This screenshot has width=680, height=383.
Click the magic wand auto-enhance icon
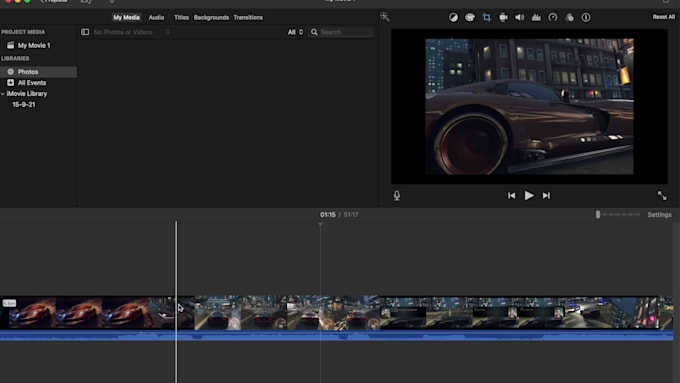coord(385,17)
